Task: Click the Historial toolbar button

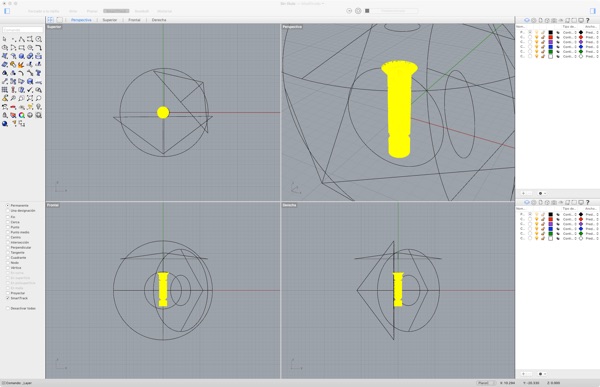Action: pos(164,11)
